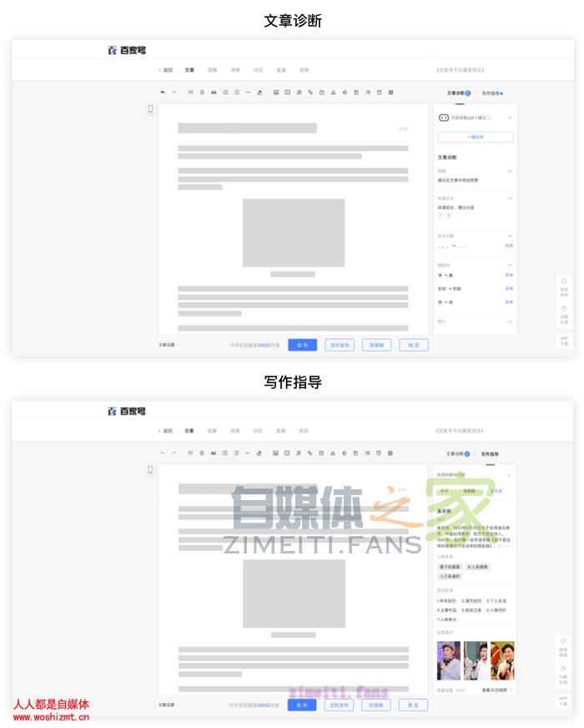Open 在线咨询 in the upper screen's side panel
The image size is (584, 728).
click(564, 287)
